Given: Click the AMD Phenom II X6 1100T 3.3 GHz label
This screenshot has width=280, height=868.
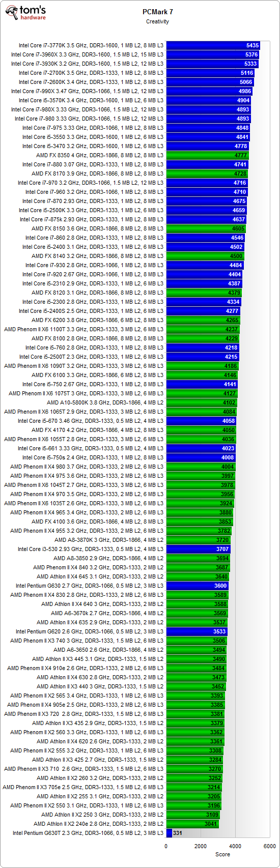Looking at the screenshot, I should (84, 329).
